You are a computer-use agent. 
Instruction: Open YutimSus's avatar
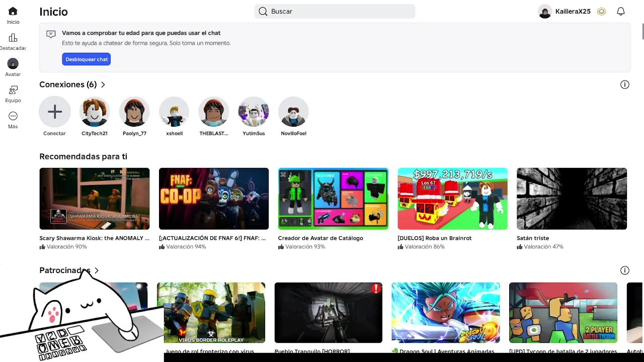[254, 112]
